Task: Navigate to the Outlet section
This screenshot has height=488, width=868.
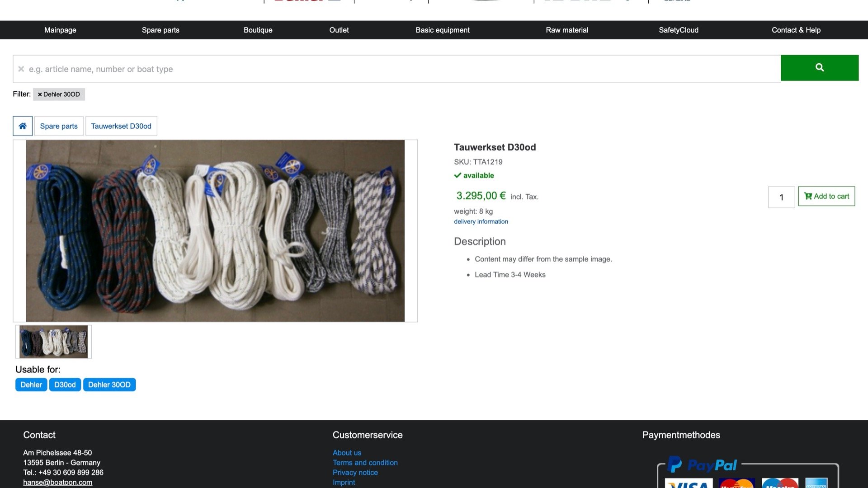Action: point(339,30)
